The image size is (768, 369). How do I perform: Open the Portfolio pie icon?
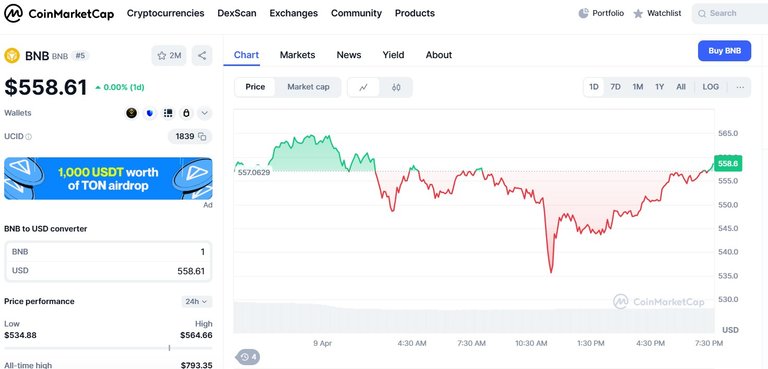[x=583, y=13]
